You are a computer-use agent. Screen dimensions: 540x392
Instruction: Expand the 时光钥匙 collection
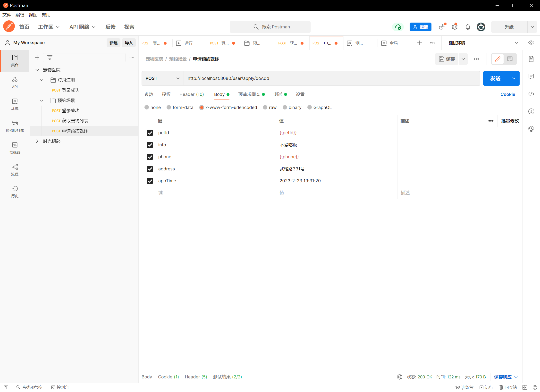coord(37,141)
